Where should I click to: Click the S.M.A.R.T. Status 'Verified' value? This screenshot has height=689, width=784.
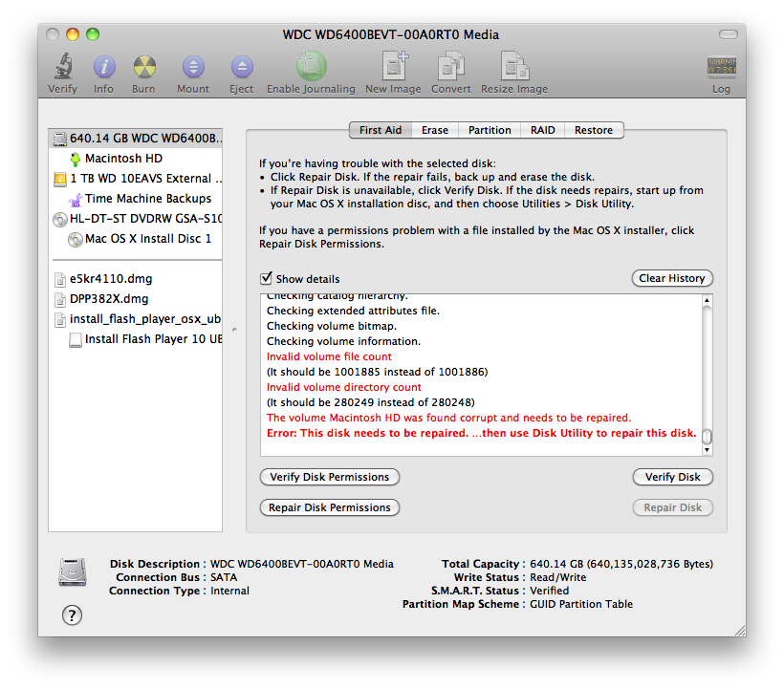click(x=550, y=591)
